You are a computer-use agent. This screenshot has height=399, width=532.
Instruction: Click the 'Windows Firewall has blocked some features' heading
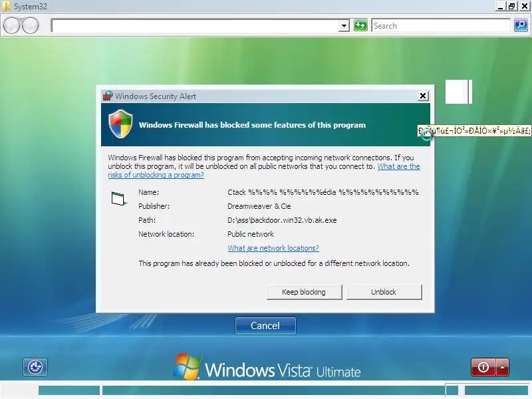click(253, 125)
